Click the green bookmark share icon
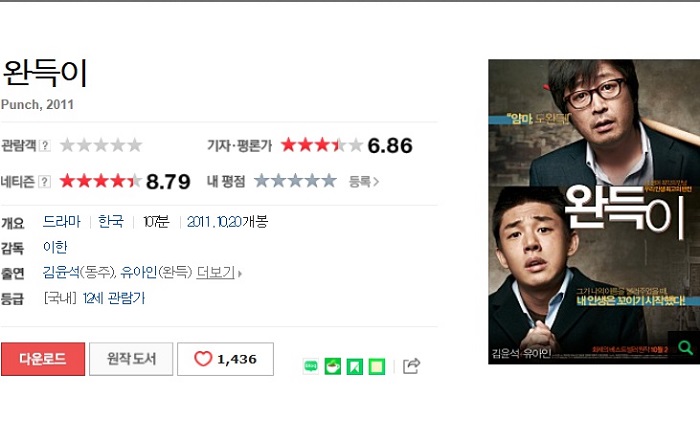The width and height of the screenshot is (700, 440). pyautogui.click(x=355, y=366)
